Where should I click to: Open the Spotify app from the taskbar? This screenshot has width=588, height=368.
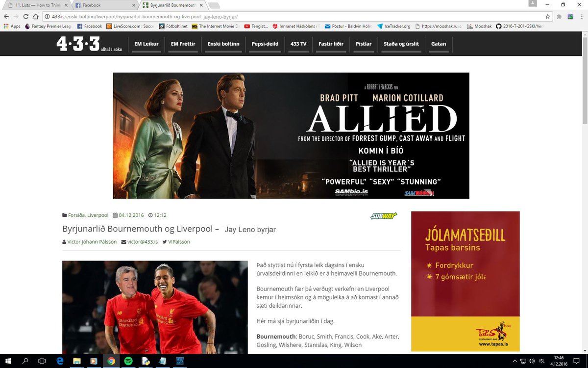(128, 361)
